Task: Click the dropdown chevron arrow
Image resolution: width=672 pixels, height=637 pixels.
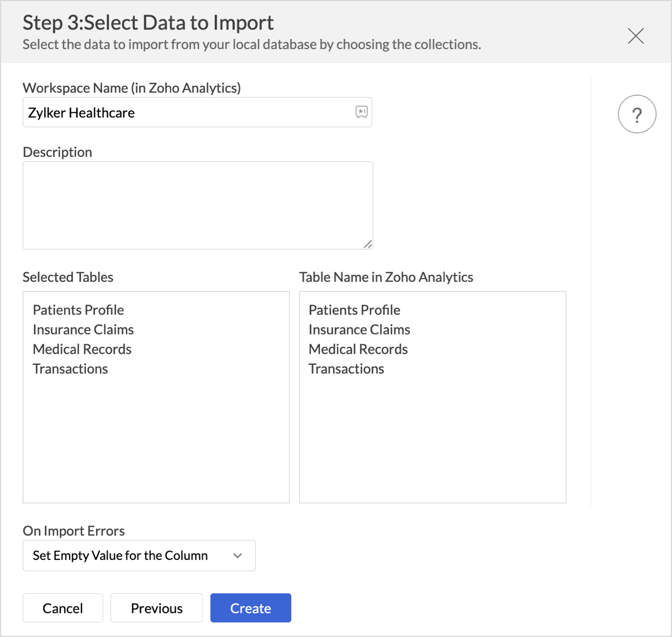Action: (x=238, y=556)
